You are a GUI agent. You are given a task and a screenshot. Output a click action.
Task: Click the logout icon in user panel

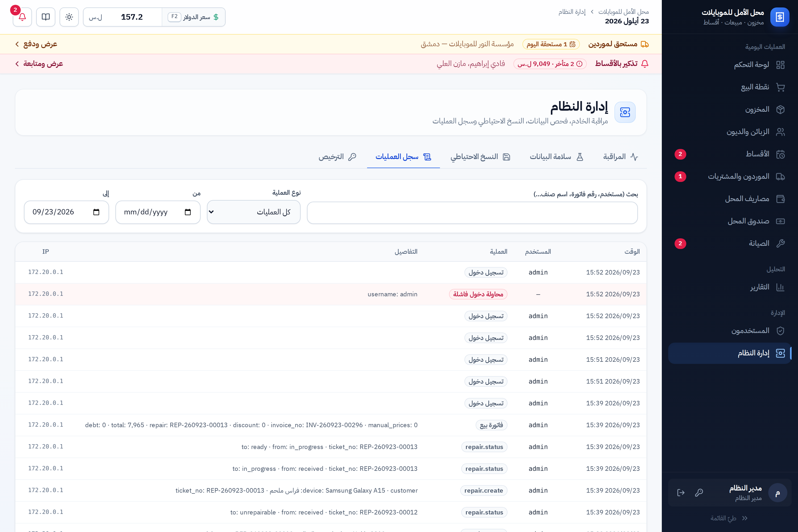[681, 493]
